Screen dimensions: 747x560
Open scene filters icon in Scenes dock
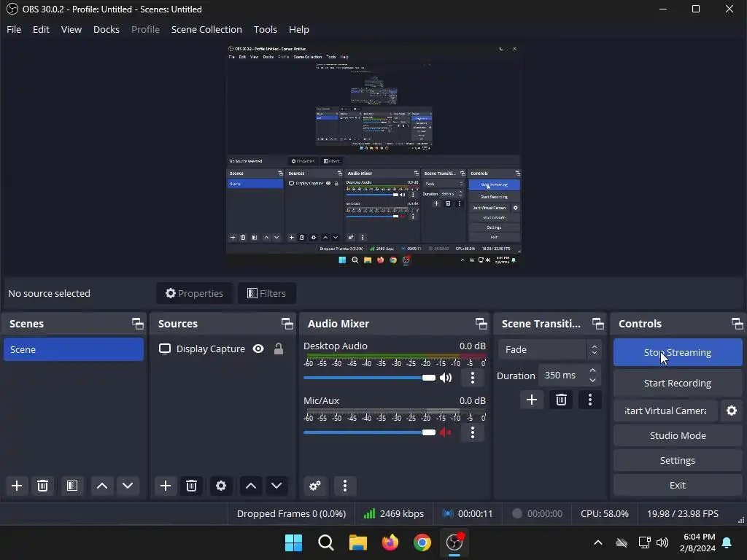(72, 486)
